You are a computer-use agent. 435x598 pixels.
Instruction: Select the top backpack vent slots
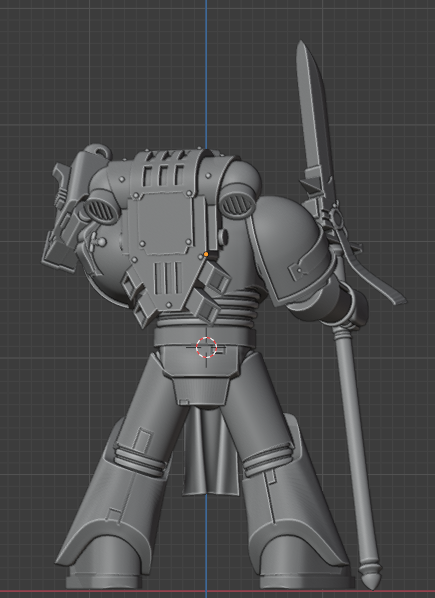pos(163,174)
